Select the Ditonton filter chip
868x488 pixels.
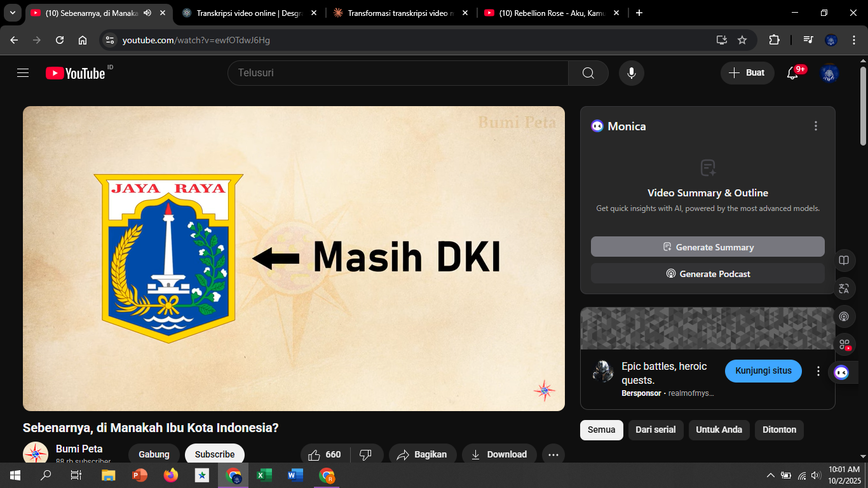click(780, 430)
